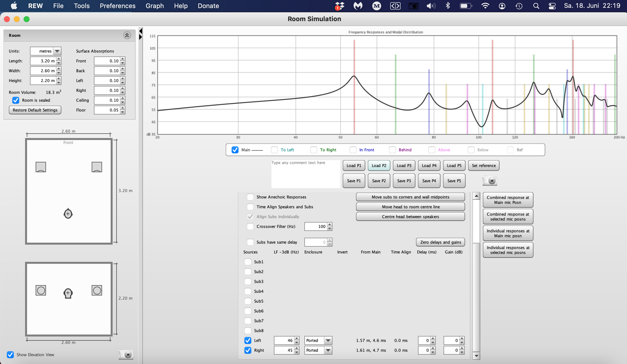Open Wi-Fi status menu
627x364 pixels.
[x=485, y=6]
